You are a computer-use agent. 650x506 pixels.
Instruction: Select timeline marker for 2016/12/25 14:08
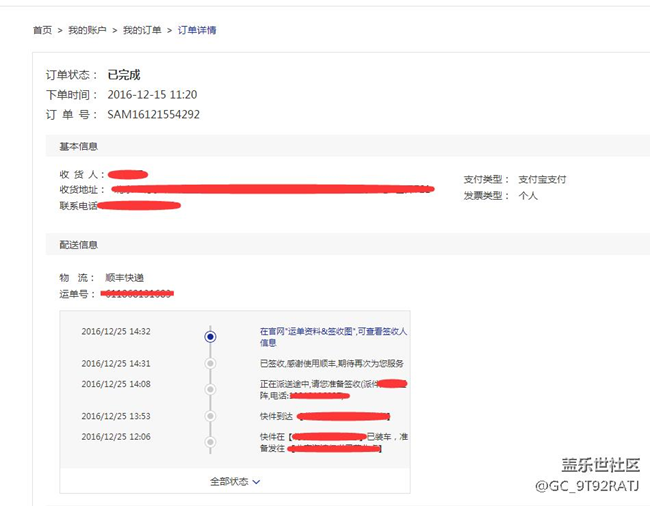click(210, 390)
